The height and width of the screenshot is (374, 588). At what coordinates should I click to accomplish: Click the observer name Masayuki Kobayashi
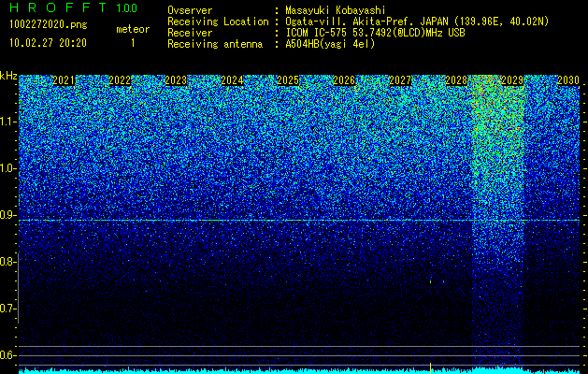pos(335,10)
